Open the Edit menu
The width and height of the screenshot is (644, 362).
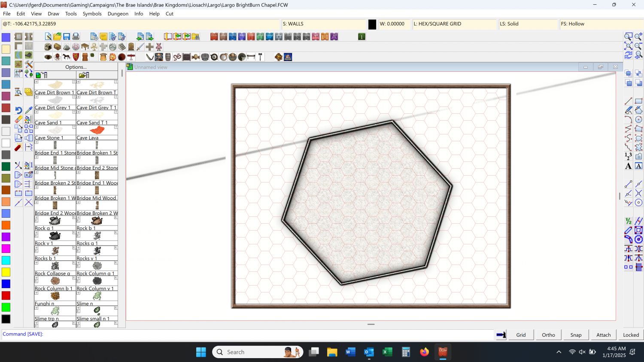[x=21, y=14]
